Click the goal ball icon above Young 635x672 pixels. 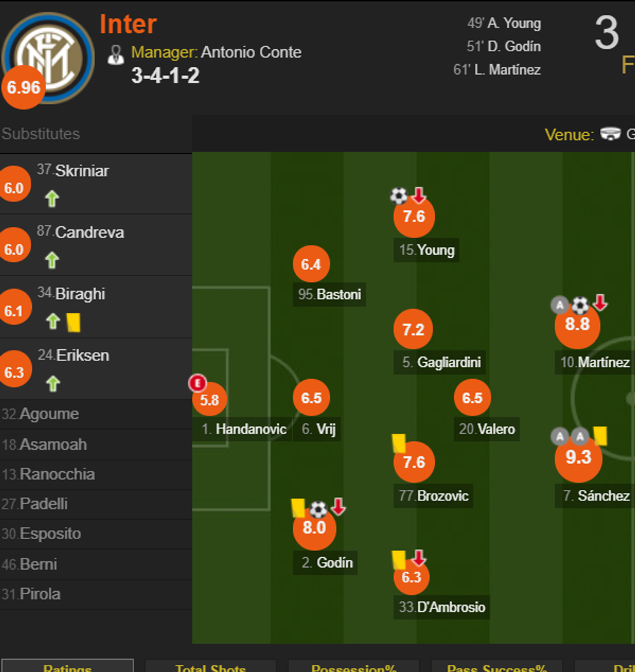coord(398,195)
